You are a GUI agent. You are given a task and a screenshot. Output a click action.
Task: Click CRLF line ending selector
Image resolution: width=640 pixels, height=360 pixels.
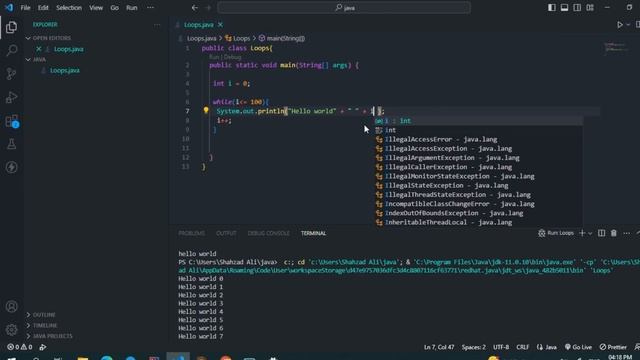pos(522,347)
